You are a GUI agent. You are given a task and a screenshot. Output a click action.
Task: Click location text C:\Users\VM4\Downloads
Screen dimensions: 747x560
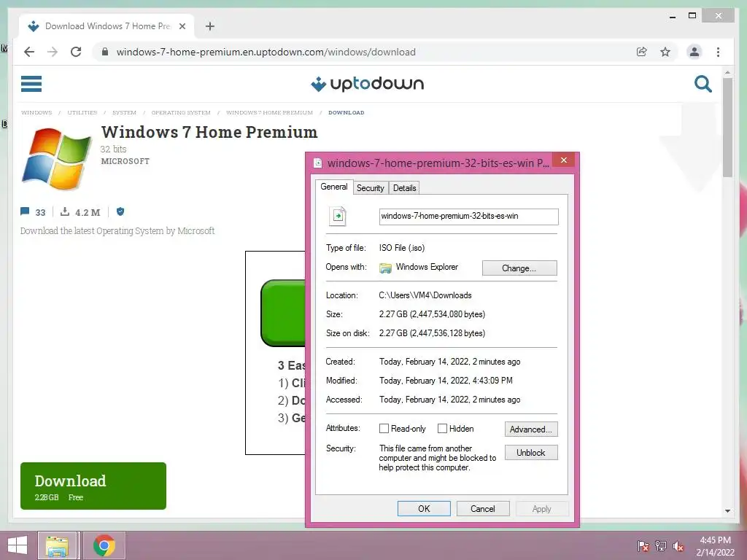425,295
